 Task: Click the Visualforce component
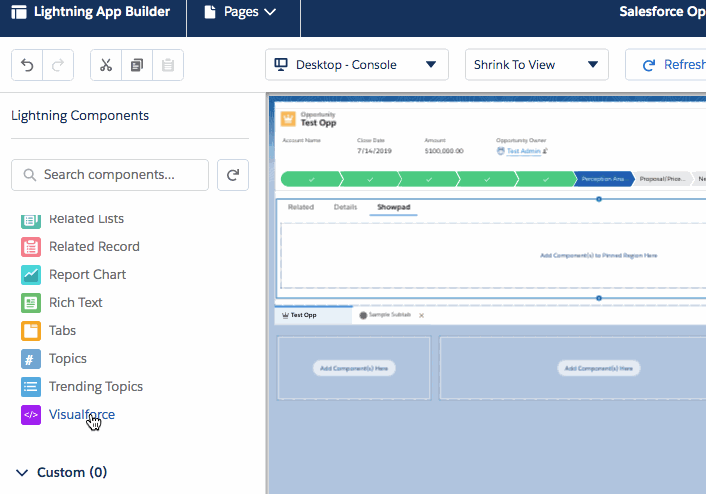81,414
